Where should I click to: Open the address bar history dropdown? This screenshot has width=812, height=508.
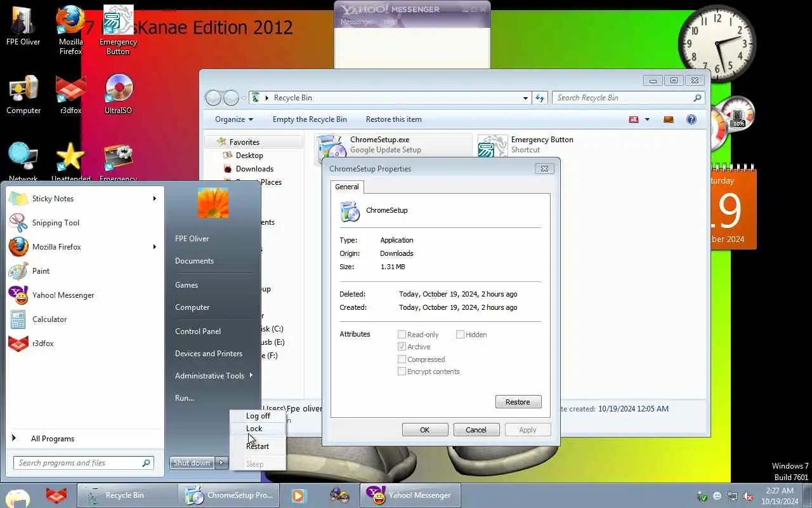(525, 98)
